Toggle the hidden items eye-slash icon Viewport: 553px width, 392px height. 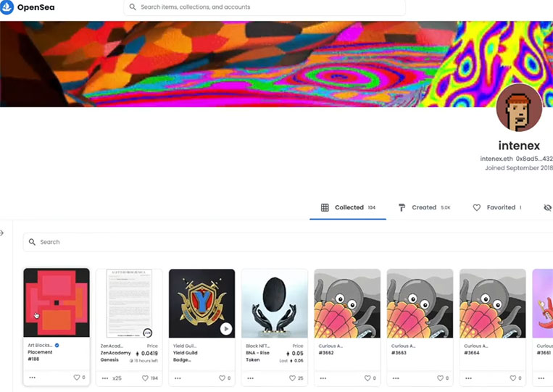coord(547,208)
